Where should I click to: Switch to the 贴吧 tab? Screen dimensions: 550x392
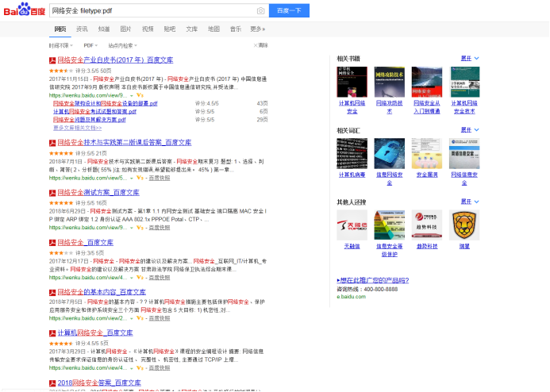tap(170, 29)
